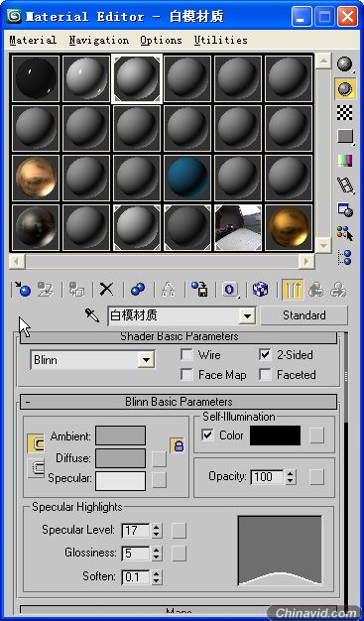Click the sample slots scroll-right arrow
Image resolution: width=364 pixels, height=621 pixels.
(306, 261)
